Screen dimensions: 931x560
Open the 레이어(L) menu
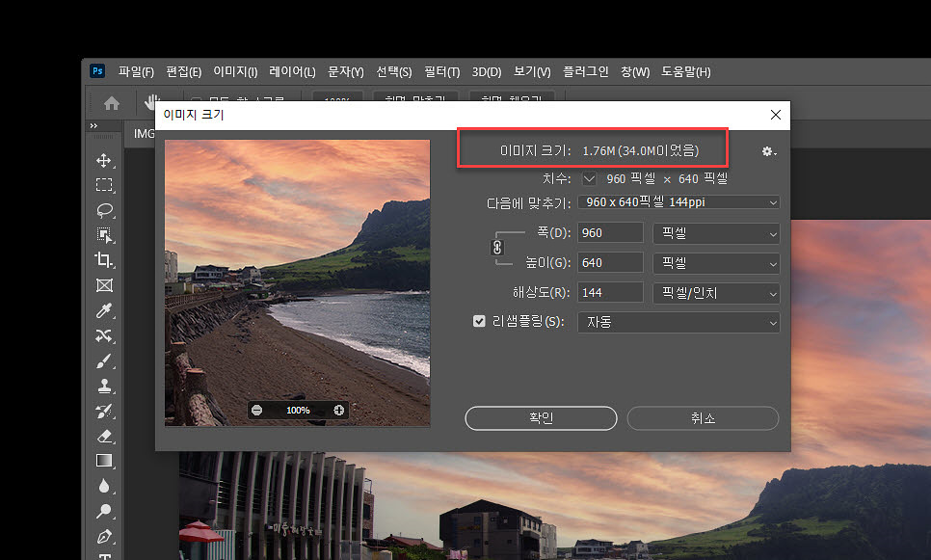pos(292,72)
